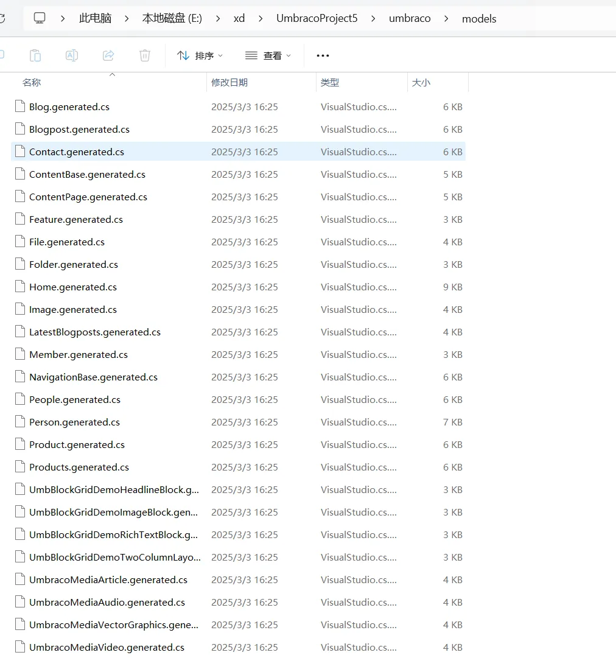Click file icon of Blog.generated.cs
This screenshot has width=616, height=672.
tap(19, 107)
